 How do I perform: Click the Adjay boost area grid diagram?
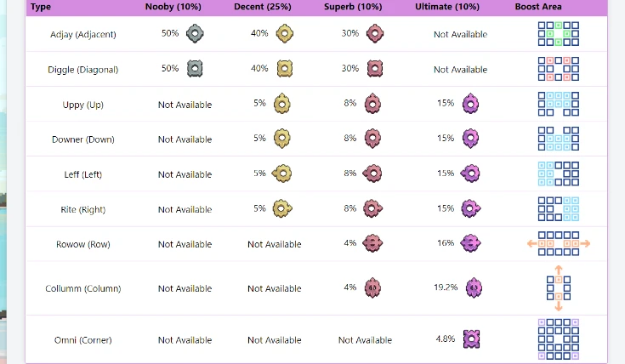[559, 34]
